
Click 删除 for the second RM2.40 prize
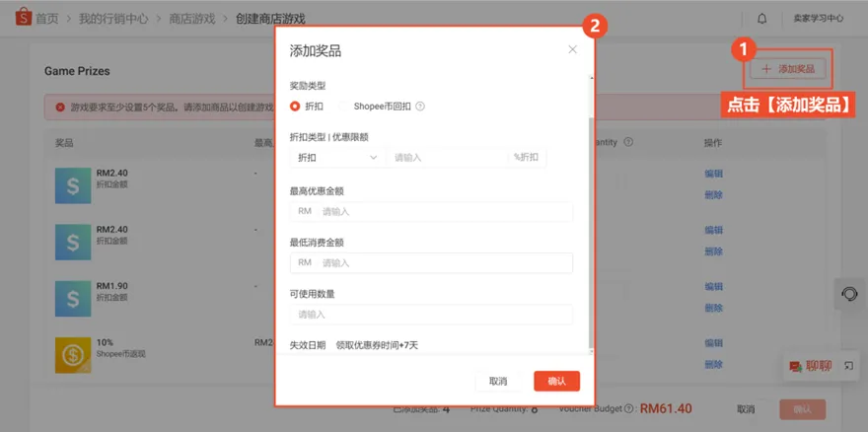tap(713, 252)
